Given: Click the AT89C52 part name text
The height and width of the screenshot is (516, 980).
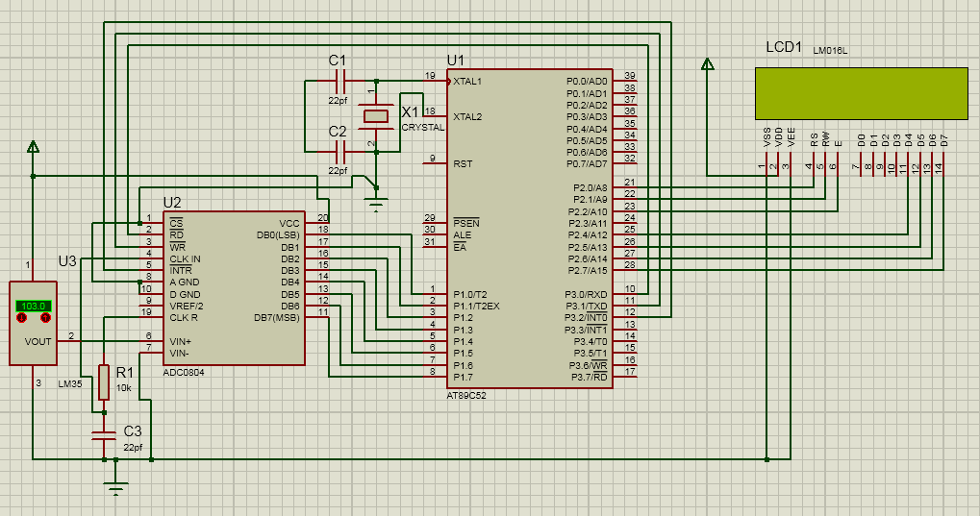Looking at the screenshot, I should tap(466, 396).
